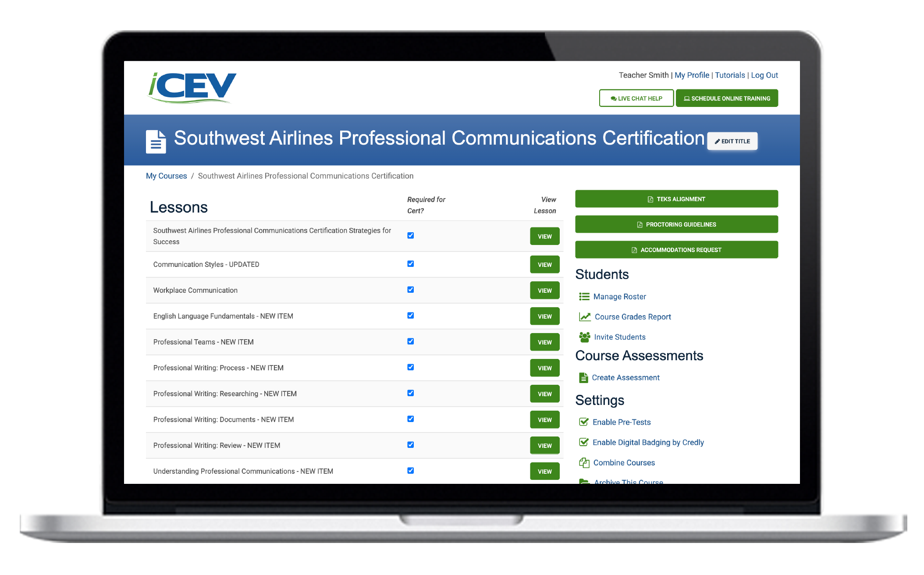This screenshot has width=924, height=575.
Task: Toggle the Professional Teams required checkbox
Action: point(411,342)
